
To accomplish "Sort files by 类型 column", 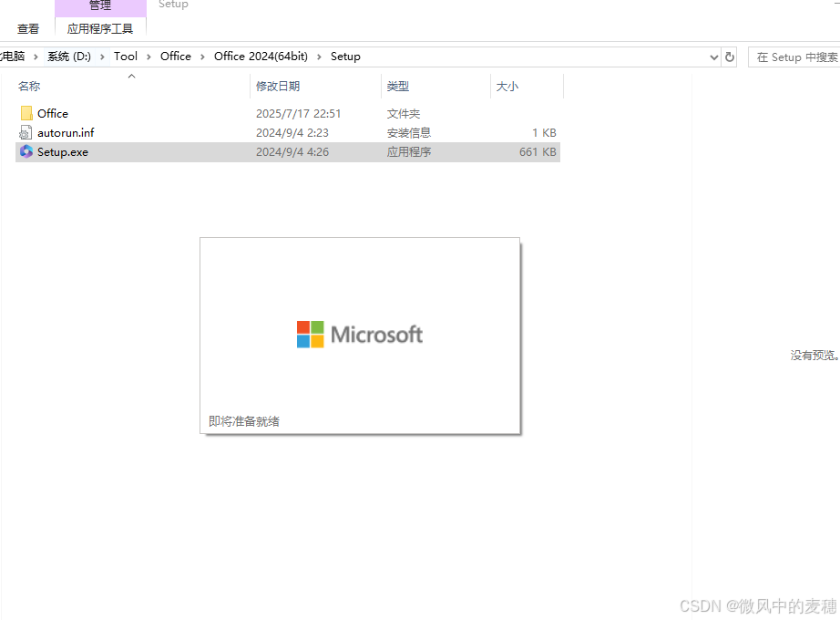I will [x=398, y=87].
